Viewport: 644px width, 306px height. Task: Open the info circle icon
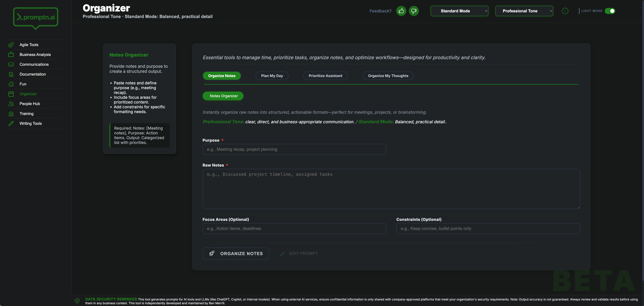point(565,11)
